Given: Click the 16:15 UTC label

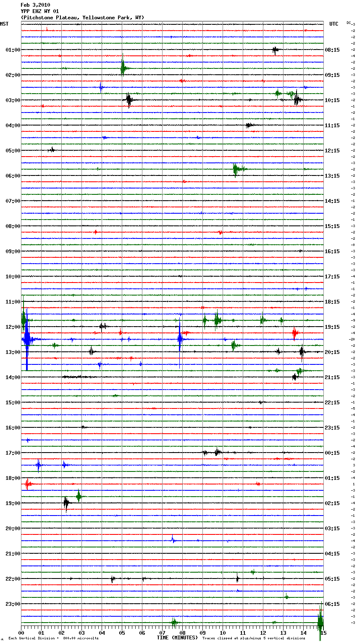Looking at the screenshot, I should pyautogui.click(x=332, y=251).
